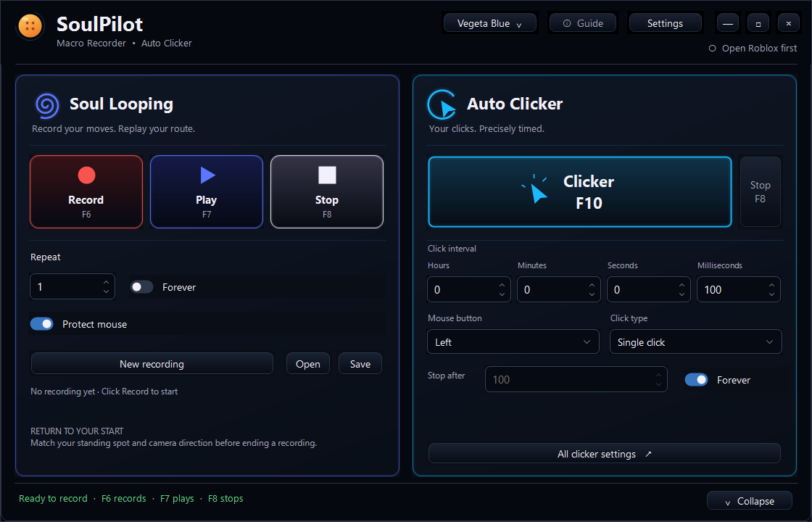Image resolution: width=812 pixels, height=522 pixels.
Task: Collapse the panel with the Collapse button
Action: [x=750, y=501]
